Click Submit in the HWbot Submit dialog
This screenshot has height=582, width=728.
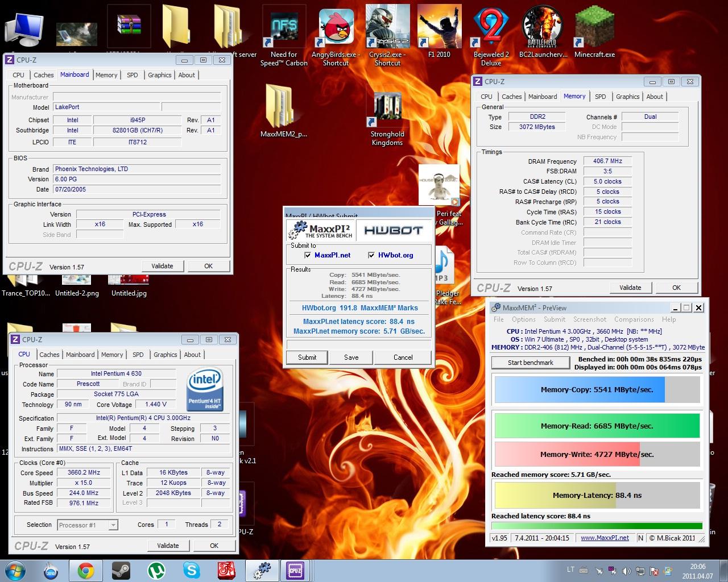(x=307, y=357)
